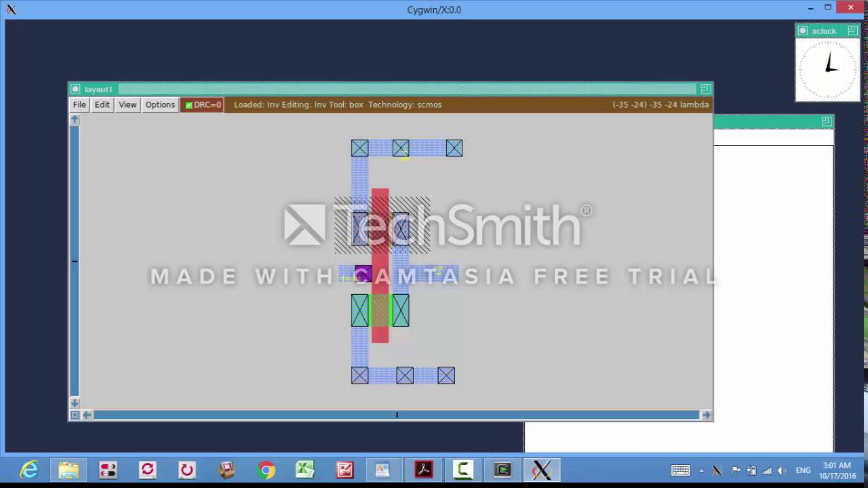Click the down arrow of the vertical scrollbar
Viewport: 868px width, 488px height.
coord(75,403)
